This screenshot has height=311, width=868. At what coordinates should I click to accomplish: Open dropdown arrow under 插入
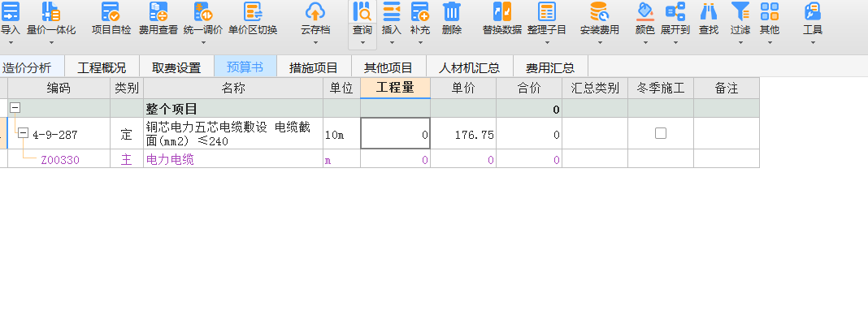click(392, 42)
